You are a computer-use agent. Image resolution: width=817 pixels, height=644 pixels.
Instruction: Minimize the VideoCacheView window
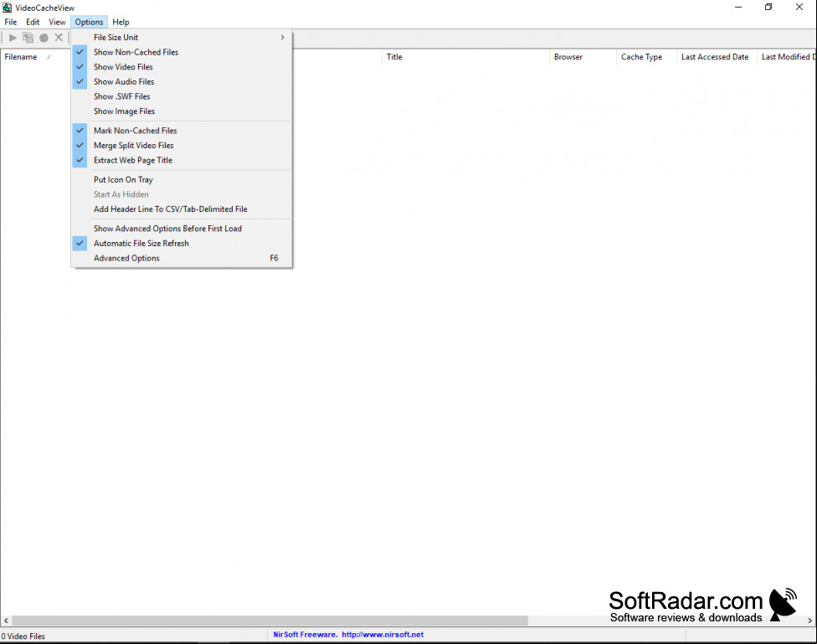(x=738, y=8)
